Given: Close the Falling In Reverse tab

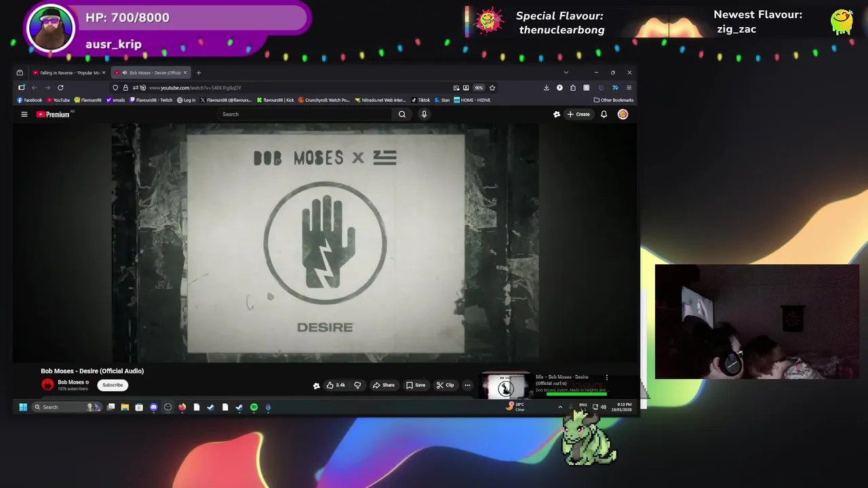Looking at the screenshot, I should pyautogui.click(x=104, y=73).
